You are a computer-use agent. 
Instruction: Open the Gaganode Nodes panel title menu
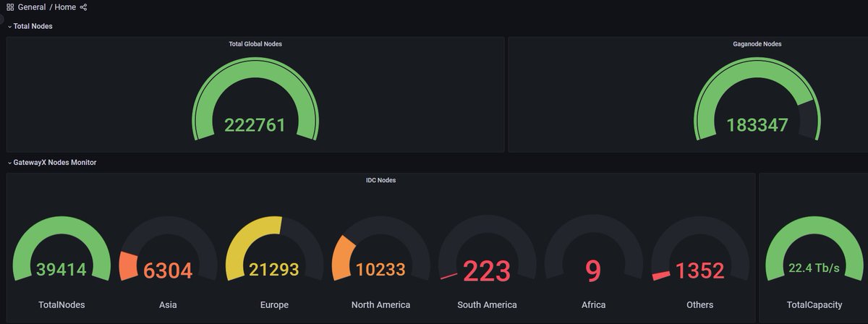[x=757, y=44]
